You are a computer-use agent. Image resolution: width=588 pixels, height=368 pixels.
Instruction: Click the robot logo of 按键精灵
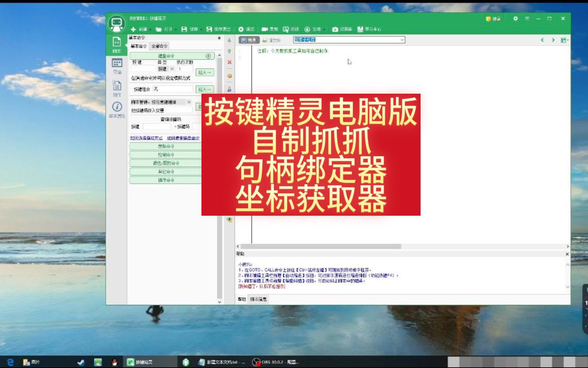(x=117, y=23)
